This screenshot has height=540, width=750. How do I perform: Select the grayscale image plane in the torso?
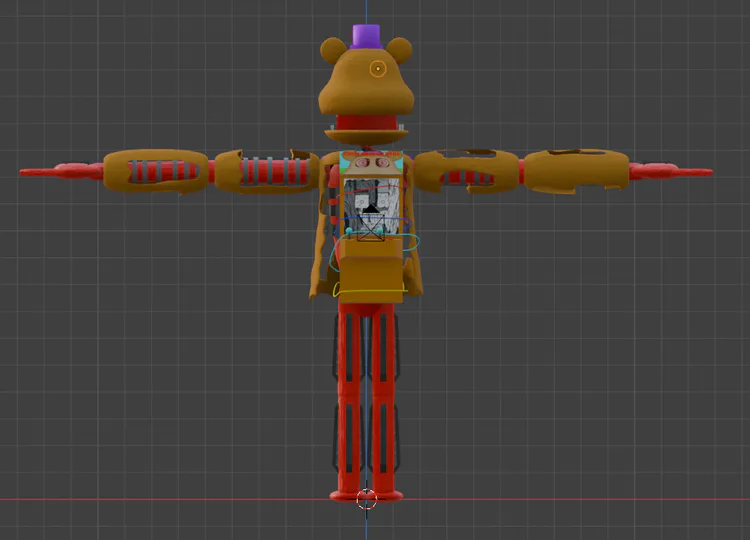pos(372,206)
